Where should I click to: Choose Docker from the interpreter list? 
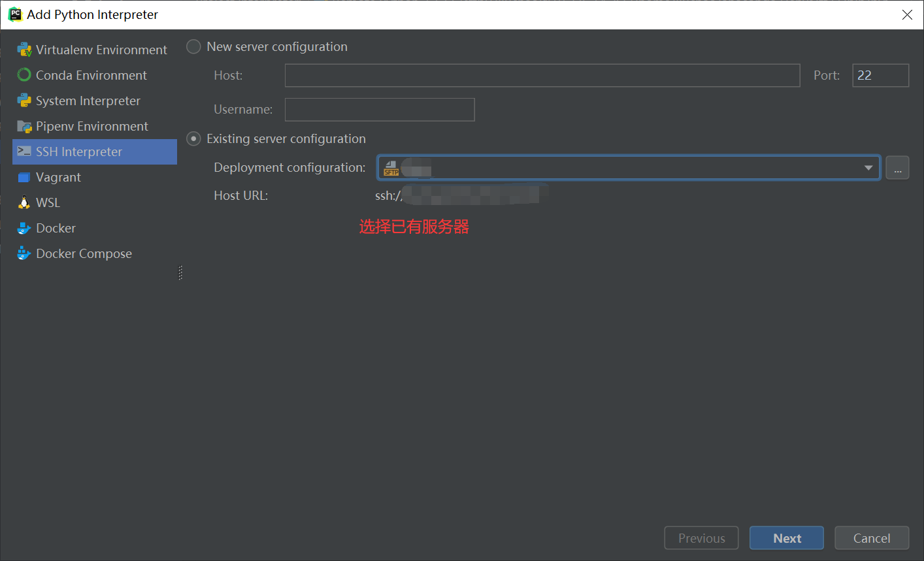pyautogui.click(x=95, y=228)
